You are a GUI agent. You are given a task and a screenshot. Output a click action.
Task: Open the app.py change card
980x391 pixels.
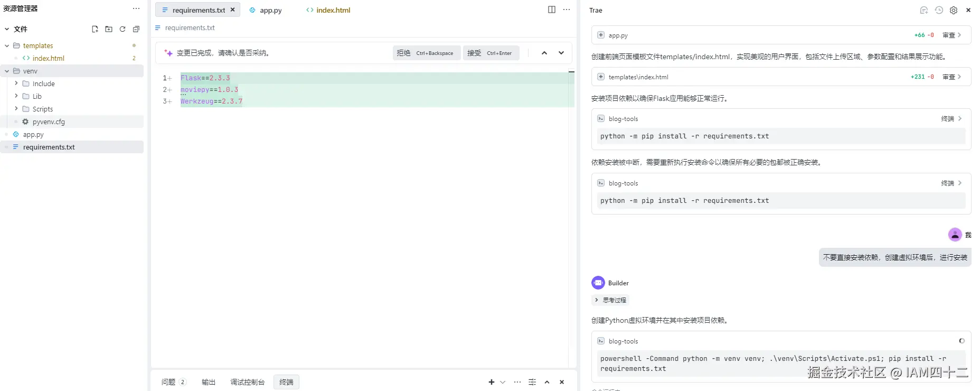[x=781, y=35]
